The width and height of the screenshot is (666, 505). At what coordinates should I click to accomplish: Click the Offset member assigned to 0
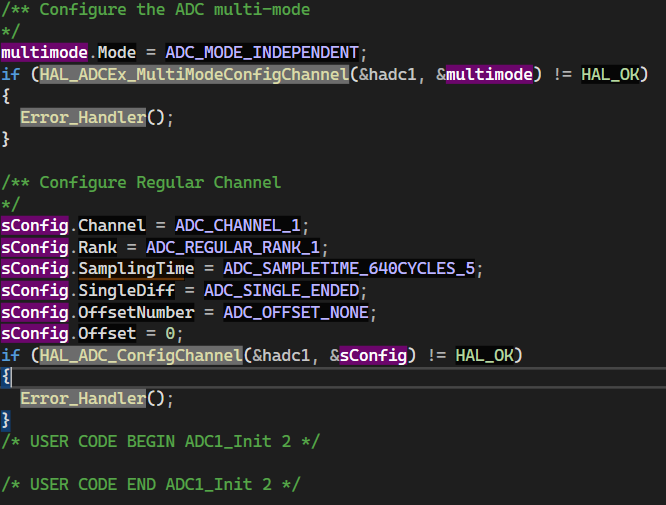click(x=107, y=334)
